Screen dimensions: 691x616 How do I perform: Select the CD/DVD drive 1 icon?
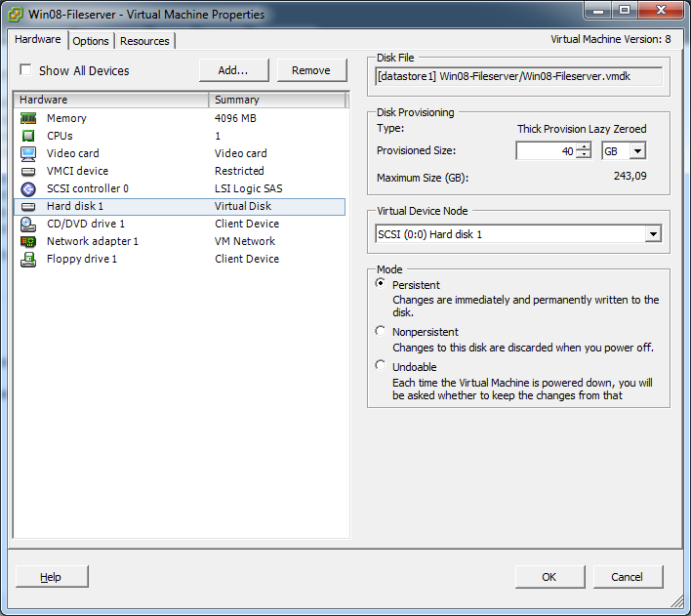click(x=28, y=224)
